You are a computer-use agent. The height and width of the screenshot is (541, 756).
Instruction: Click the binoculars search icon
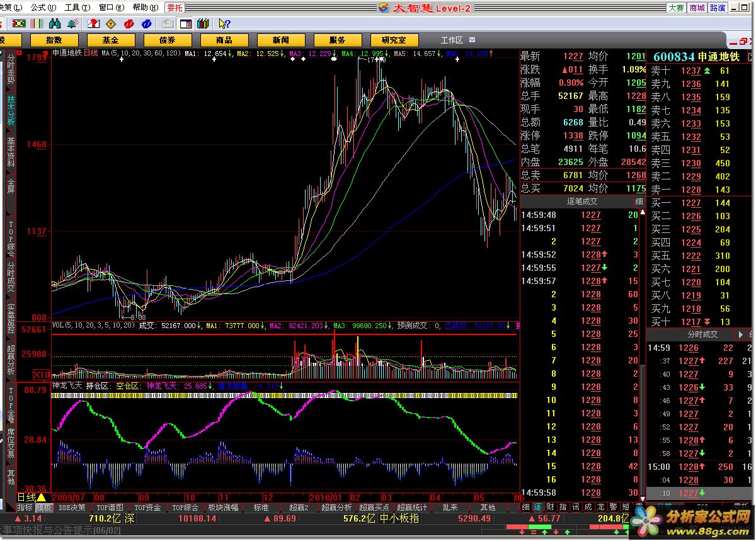(55, 24)
